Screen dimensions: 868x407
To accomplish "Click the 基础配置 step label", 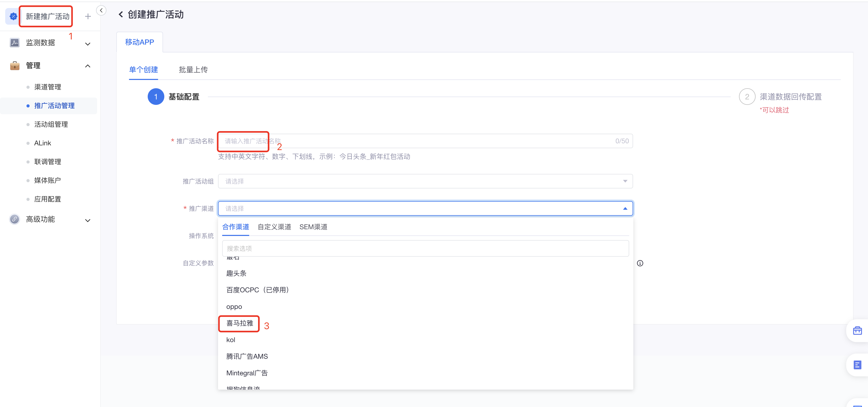I will (184, 97).
